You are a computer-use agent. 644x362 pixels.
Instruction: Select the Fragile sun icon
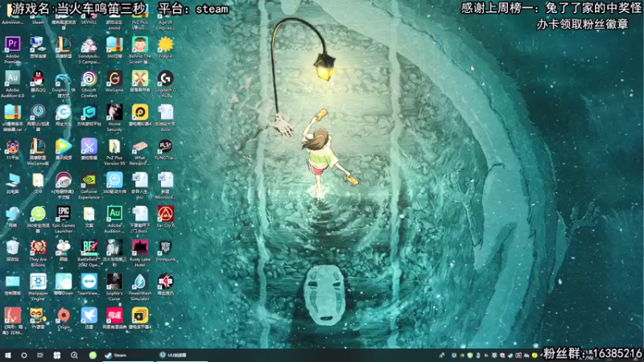click(x=166, y=44)
